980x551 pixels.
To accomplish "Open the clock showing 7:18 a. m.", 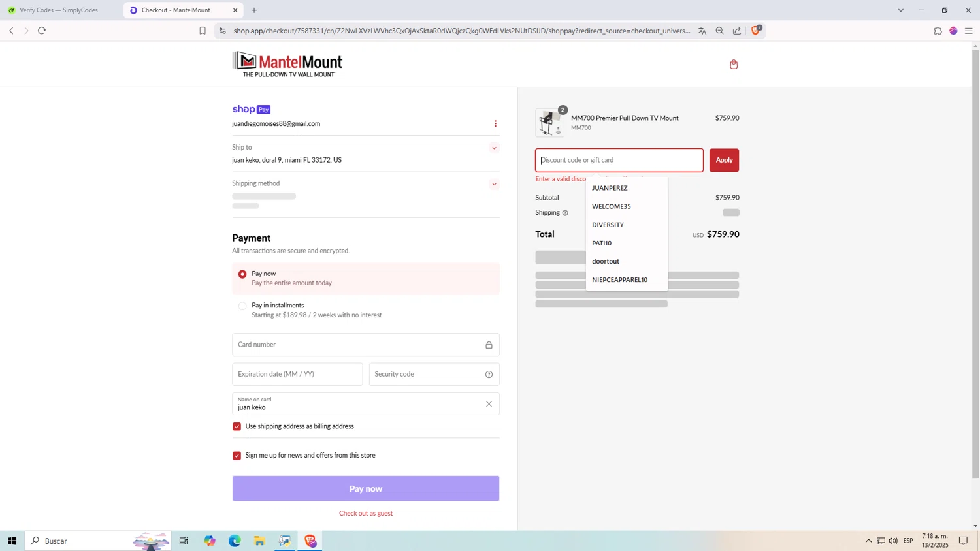I will tap(935, 541).
